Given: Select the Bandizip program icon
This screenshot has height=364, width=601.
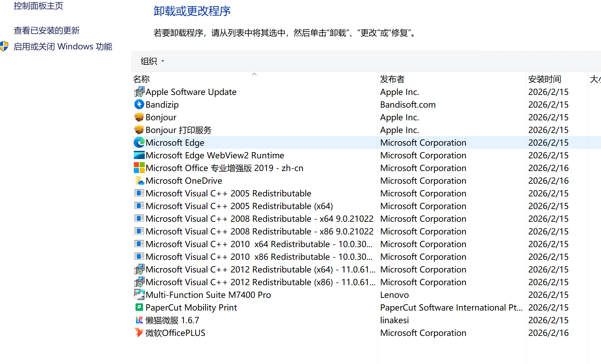Looking at the screenshot, I should click(x=139, y=104).
